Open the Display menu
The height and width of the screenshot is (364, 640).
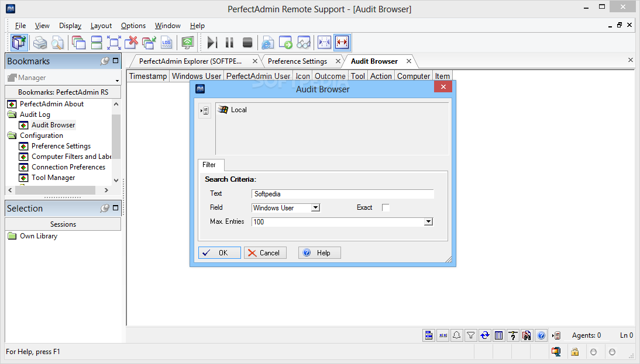[70, 26]
